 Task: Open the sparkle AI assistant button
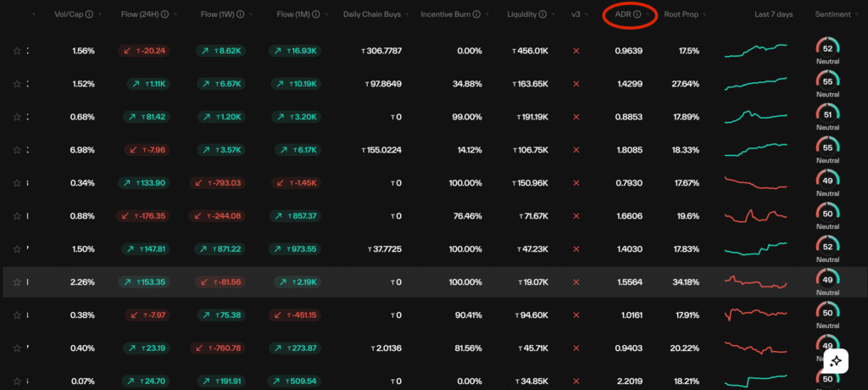coord(835,361)
